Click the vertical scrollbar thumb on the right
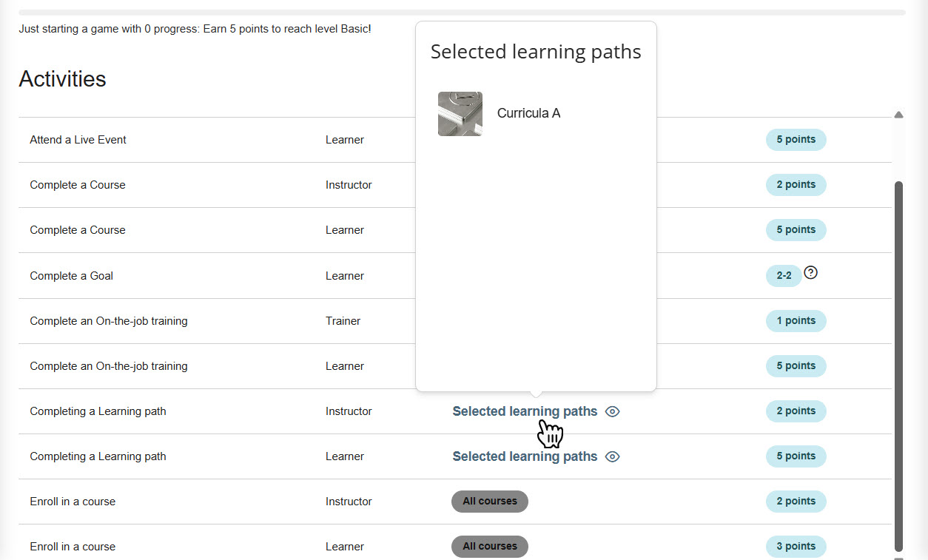Viewport: 928px width, 560px height. (899, 362)
